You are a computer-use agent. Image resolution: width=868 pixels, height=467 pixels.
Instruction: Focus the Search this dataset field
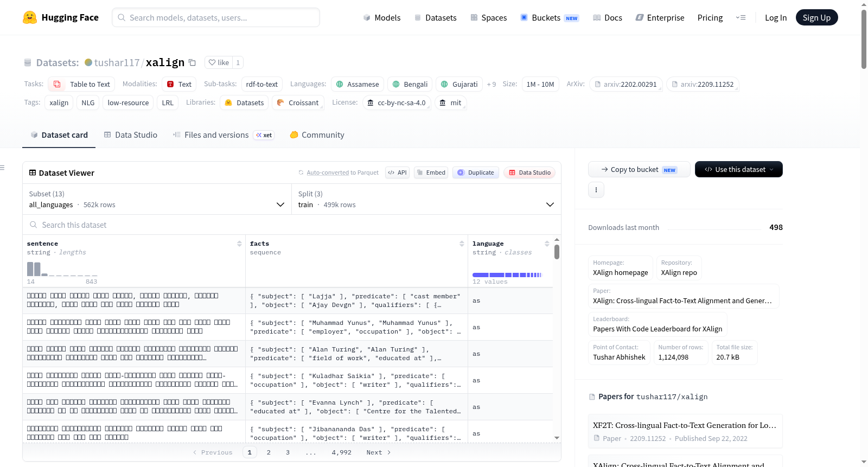(292, 225)
